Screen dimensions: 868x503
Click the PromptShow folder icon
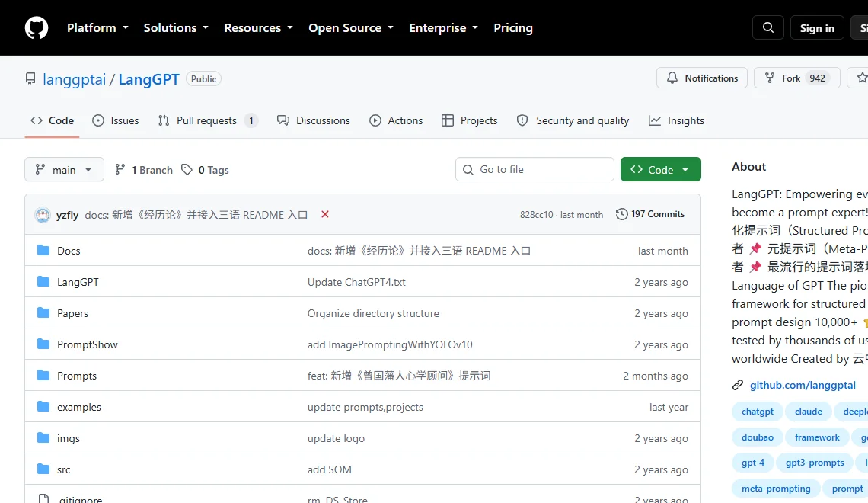[43, 344]
